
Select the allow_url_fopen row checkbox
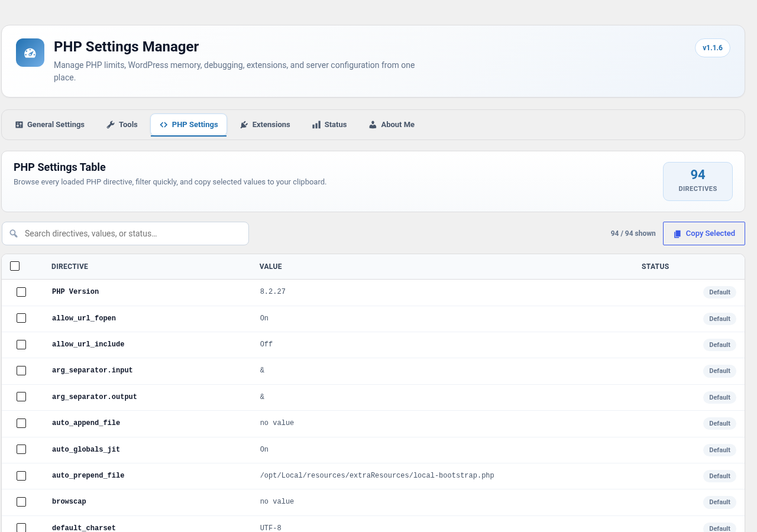pyautogui.click(x=21, y=318)
